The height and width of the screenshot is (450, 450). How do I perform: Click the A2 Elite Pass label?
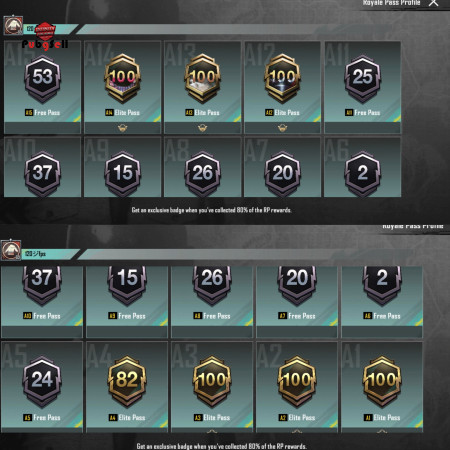coord(297,417)
